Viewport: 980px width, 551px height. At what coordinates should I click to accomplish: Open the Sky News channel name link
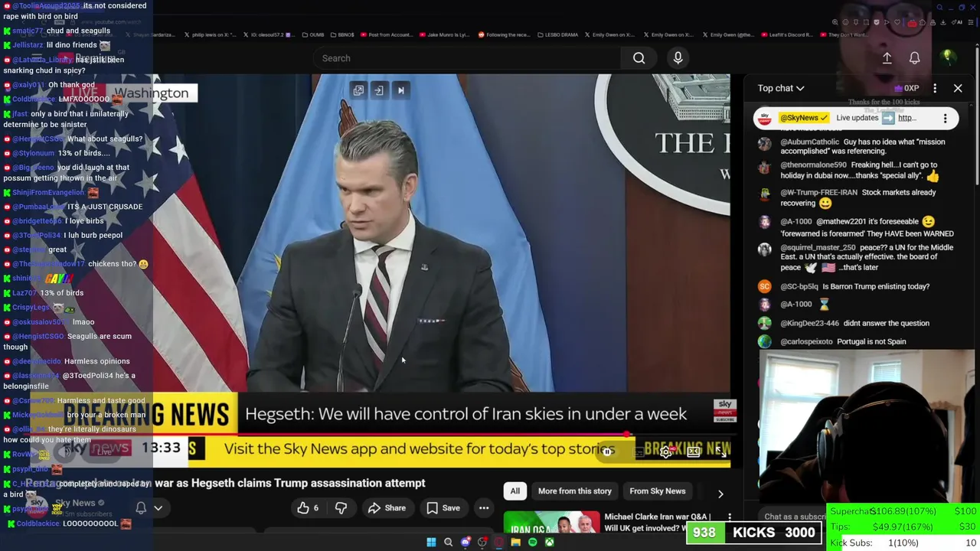tap(75, 503)
